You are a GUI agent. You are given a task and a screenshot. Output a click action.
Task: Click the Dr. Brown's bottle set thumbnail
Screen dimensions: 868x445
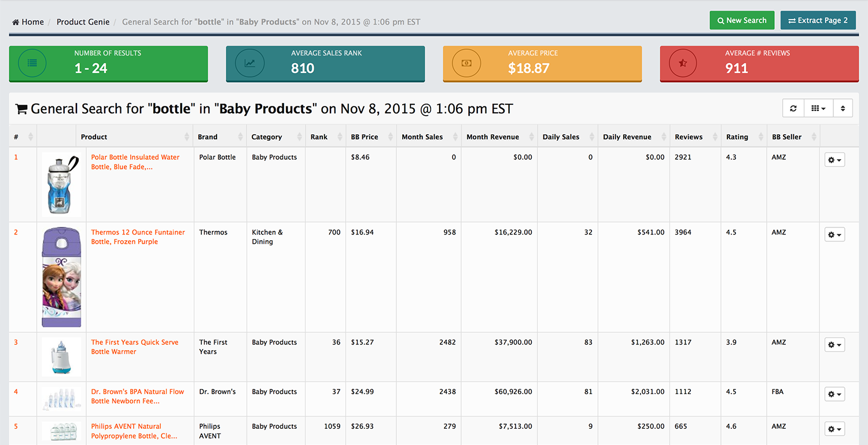tap(61, 399)
